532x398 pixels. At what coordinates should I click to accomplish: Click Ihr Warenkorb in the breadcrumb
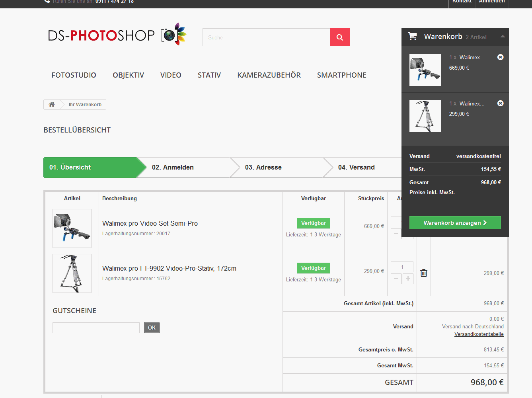[x=85, y=105]
